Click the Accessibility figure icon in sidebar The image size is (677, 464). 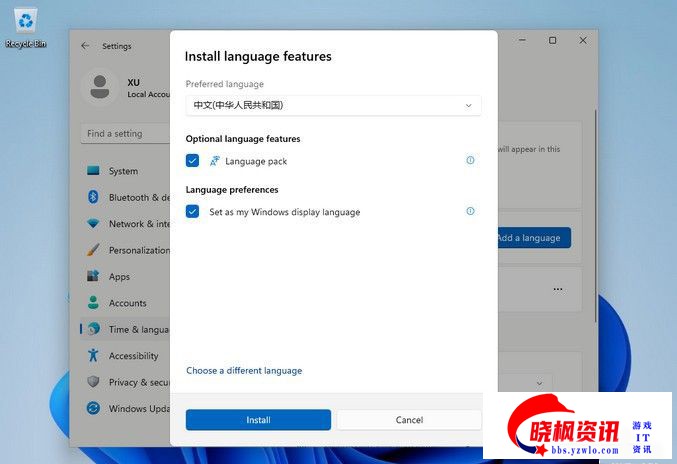coord(93,355)
